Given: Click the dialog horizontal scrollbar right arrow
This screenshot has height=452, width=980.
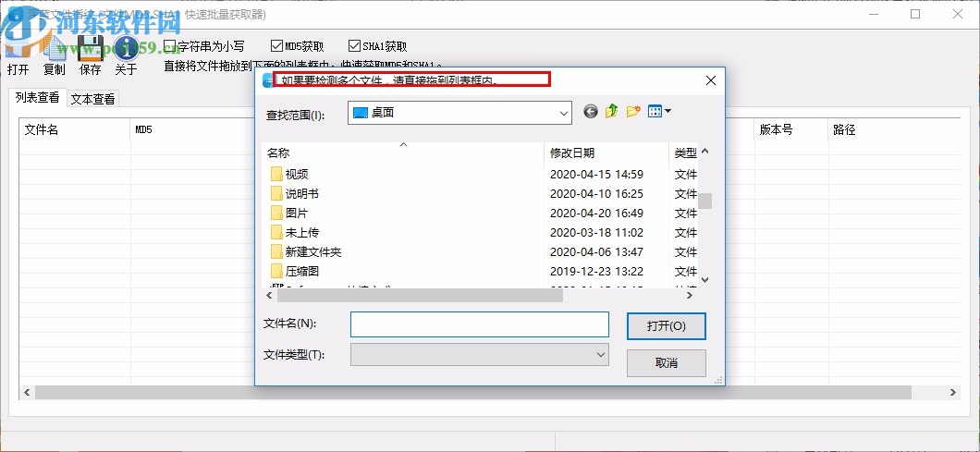Looking at the screenshot, I should (690, 295).
